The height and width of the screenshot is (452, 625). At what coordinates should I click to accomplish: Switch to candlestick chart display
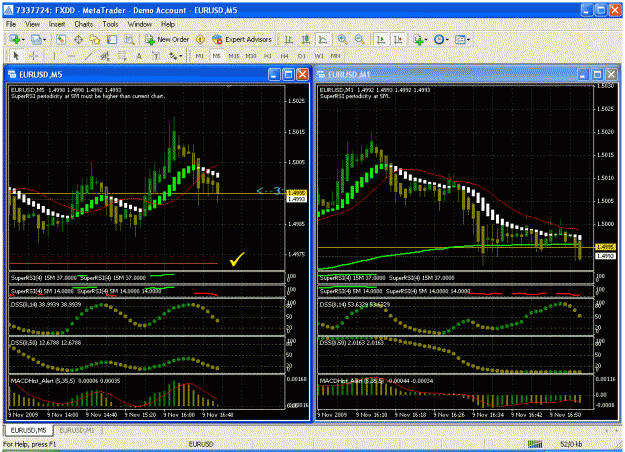tap(306, 39)
